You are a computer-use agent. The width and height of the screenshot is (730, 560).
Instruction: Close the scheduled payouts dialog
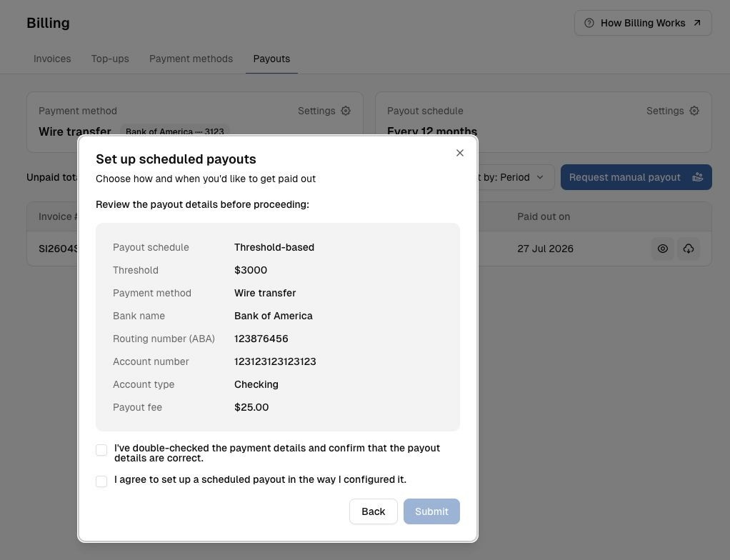[459, 153]
